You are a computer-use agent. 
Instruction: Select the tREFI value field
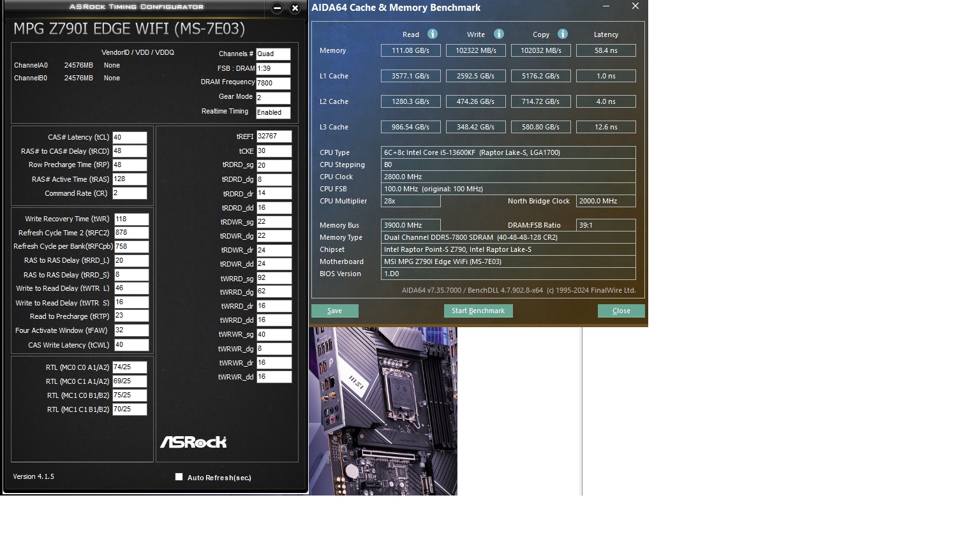274,136
